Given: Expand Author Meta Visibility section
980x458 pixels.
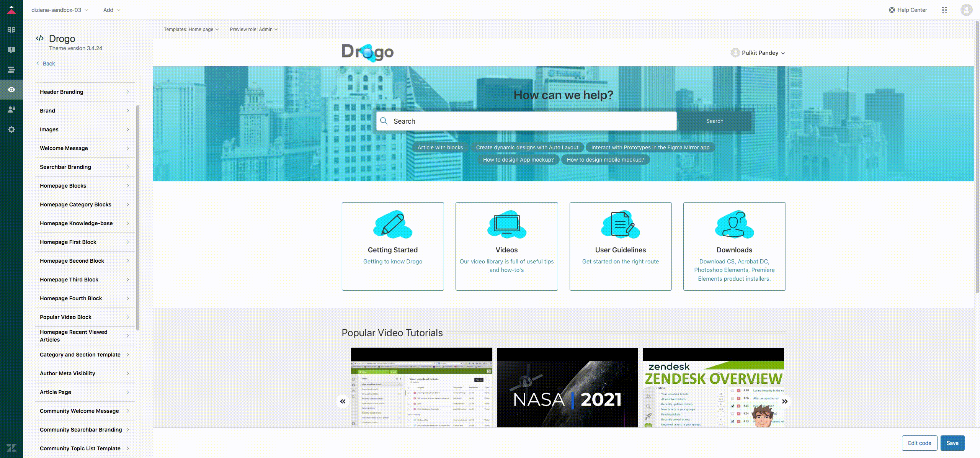Looking at the screenshot, I should click(x=85, y=373).
